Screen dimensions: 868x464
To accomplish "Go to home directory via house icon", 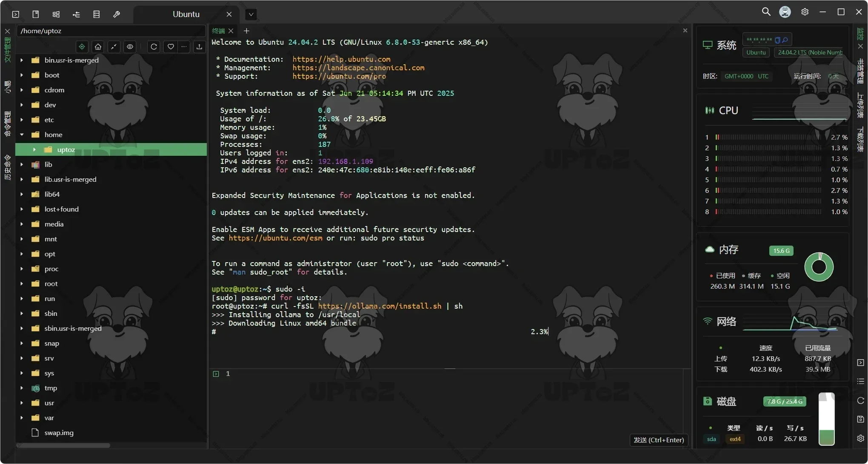I will pyautogui.click(x=98, y=46).
